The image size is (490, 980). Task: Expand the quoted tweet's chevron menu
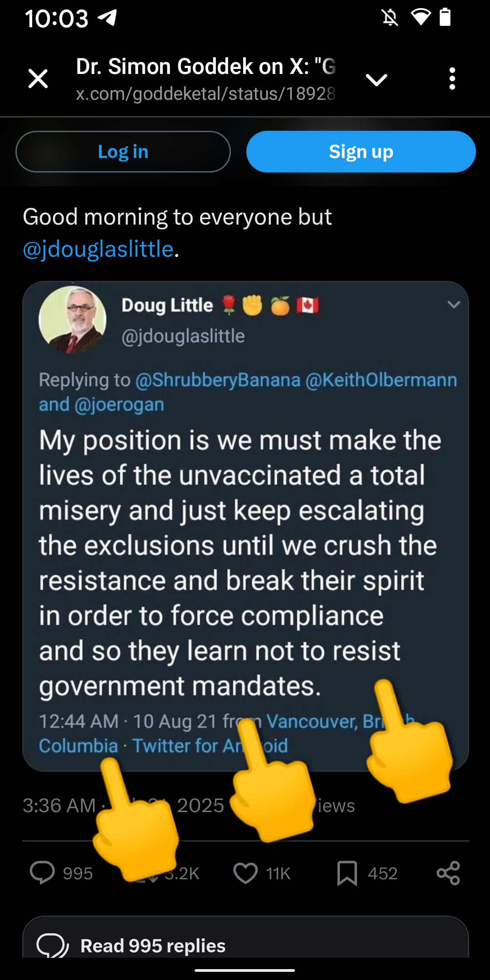click(454, 304)
